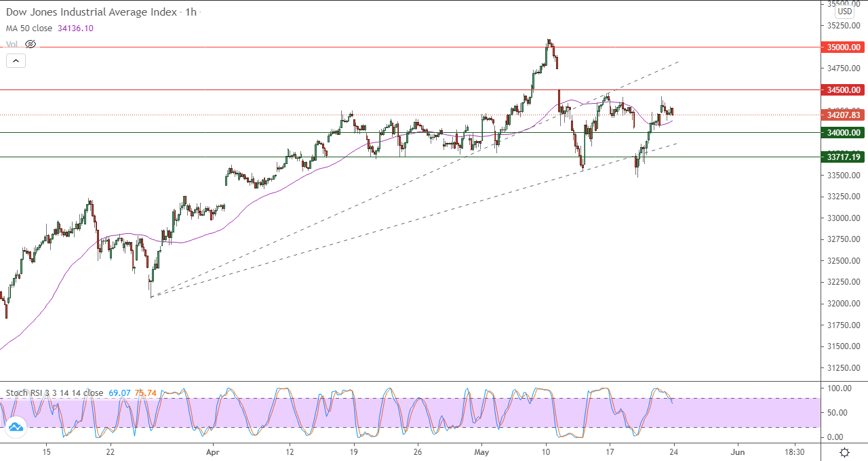Click the cloud logo icon
Image resolution: width=868 pixels, height=461 pixels.
coord(15,427)
